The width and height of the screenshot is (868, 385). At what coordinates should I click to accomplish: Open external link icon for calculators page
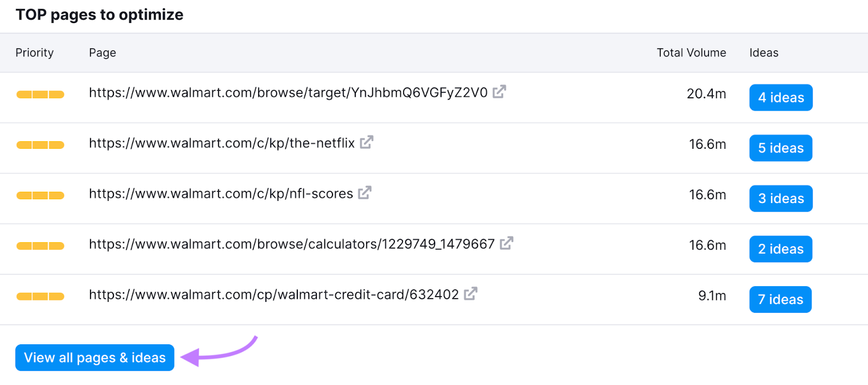pos(506,243)
